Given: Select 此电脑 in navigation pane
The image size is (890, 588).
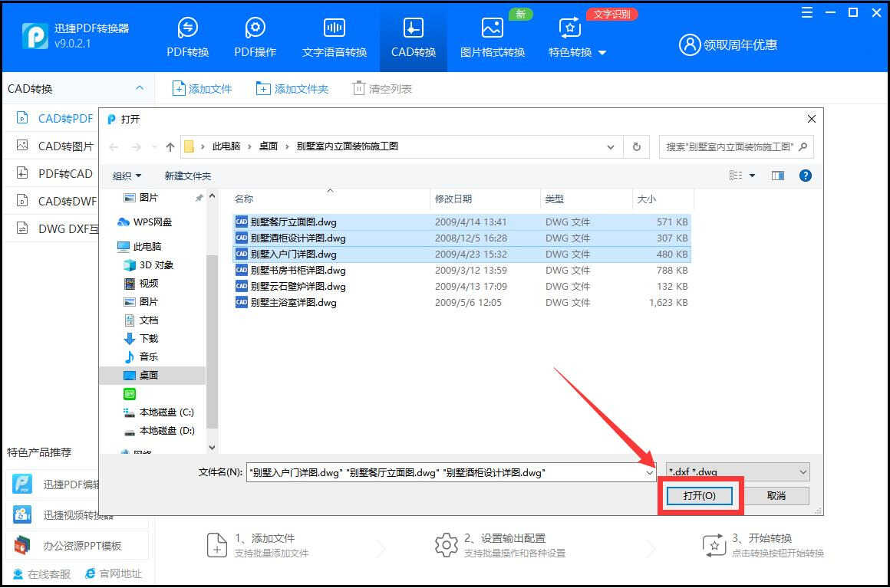Looking at the screenshot, I should pos(139,246).
